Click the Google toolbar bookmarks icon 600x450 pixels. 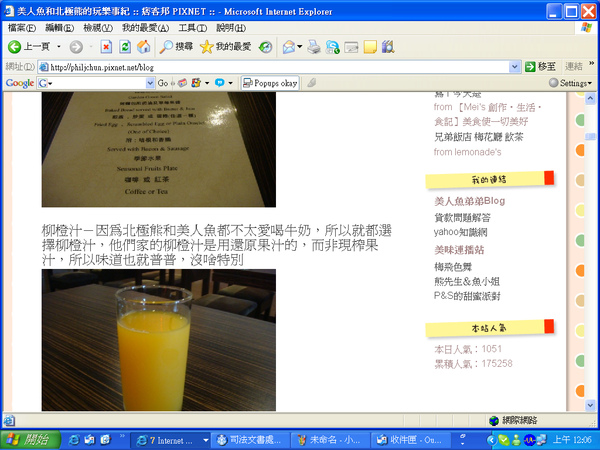click(x=196, y=83)
